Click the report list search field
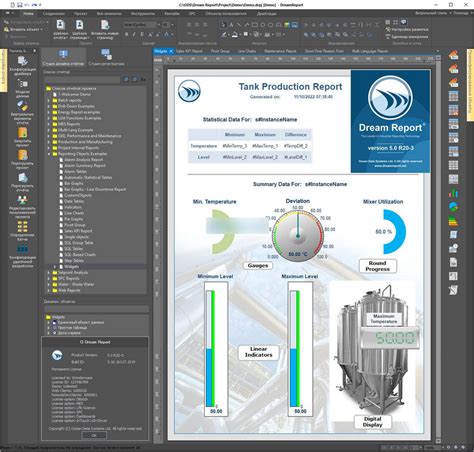 82,79
